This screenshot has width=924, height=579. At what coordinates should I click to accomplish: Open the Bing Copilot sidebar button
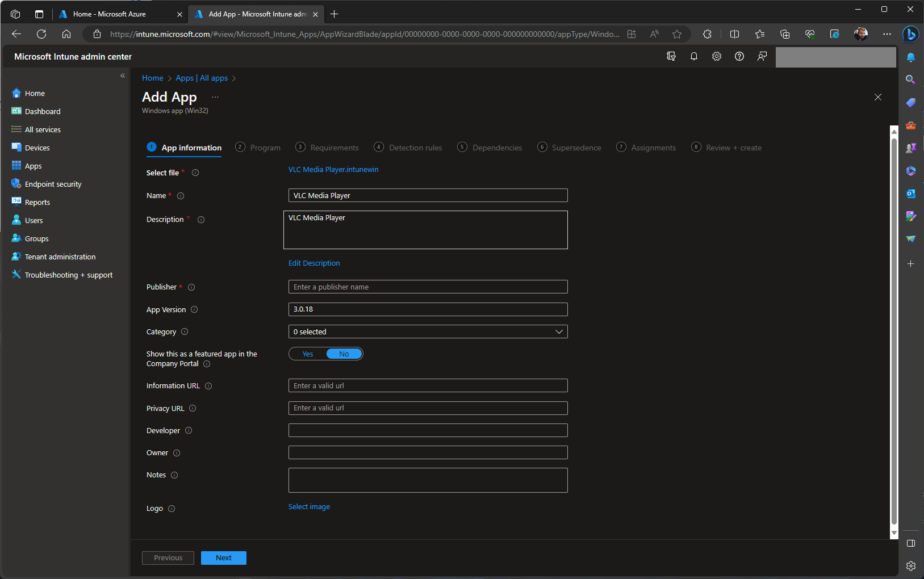[x=910, y=34]
